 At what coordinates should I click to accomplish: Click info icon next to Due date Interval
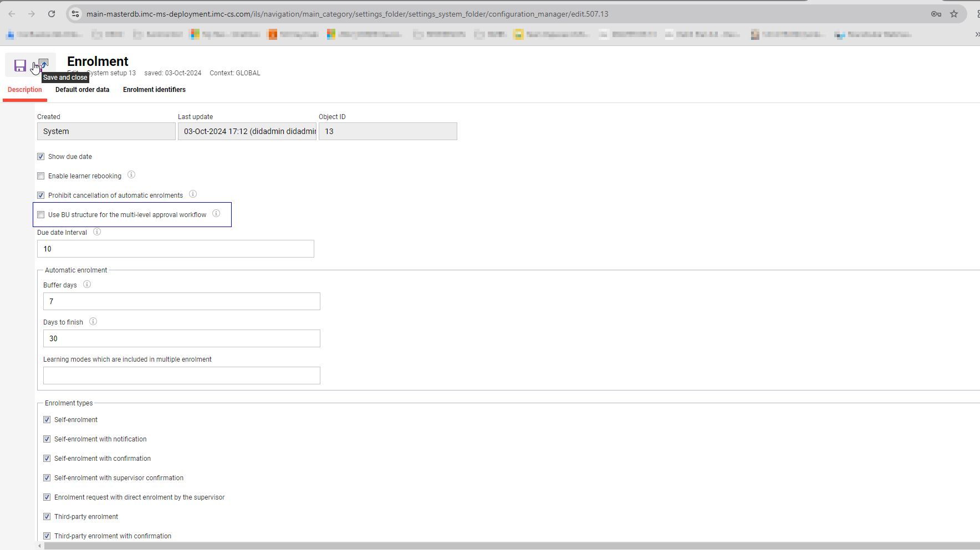click(x=97, y=232)
